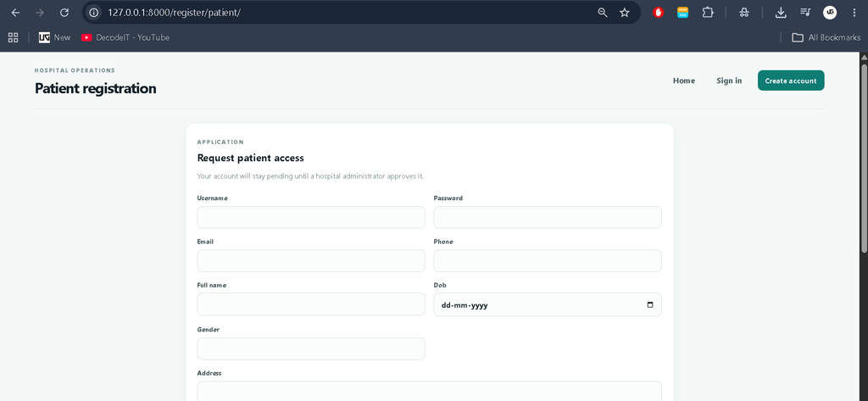Click the address bar URL
Screen dimensions: 868x401
(174, 12)
